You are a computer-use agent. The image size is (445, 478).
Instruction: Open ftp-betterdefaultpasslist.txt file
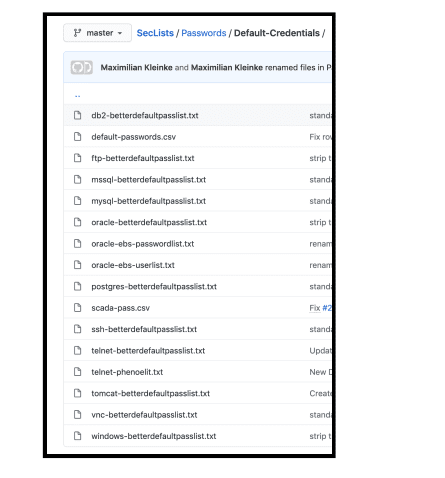[x=143, y=158]
